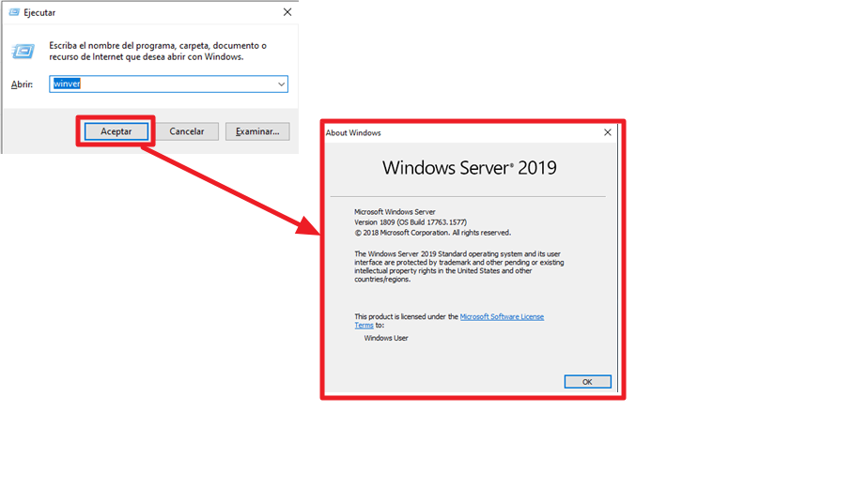Click the About Windows title text
Viewport: 868px width, 488px height.
tap(353, 132)
